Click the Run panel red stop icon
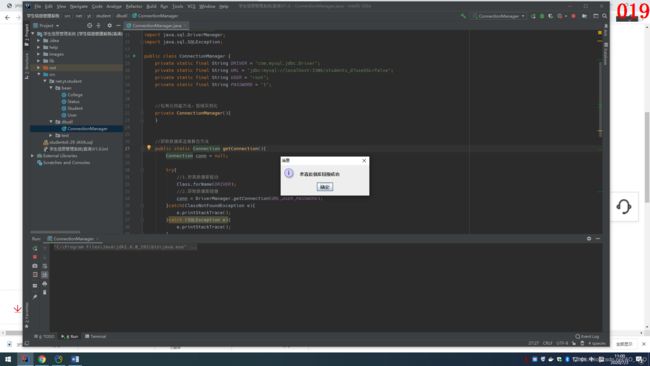The width and height of the screenshot is (650, 366). 35,257
